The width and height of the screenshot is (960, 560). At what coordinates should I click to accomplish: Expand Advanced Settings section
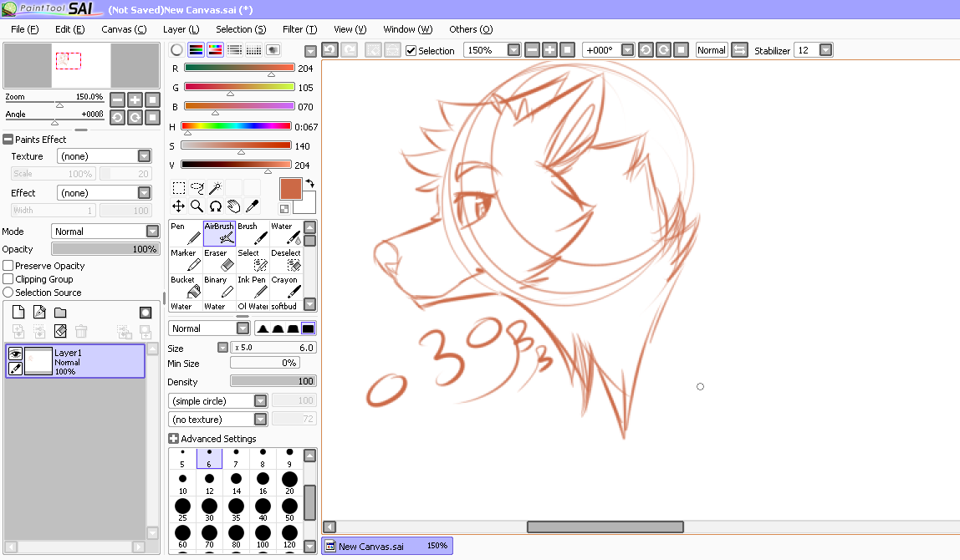coord(174,439)
